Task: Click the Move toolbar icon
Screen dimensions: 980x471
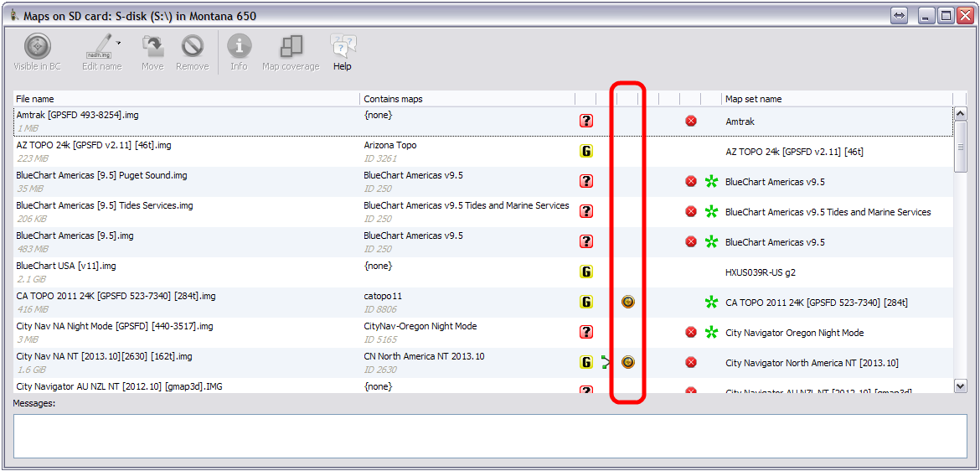Action: [x=152, y=47]
